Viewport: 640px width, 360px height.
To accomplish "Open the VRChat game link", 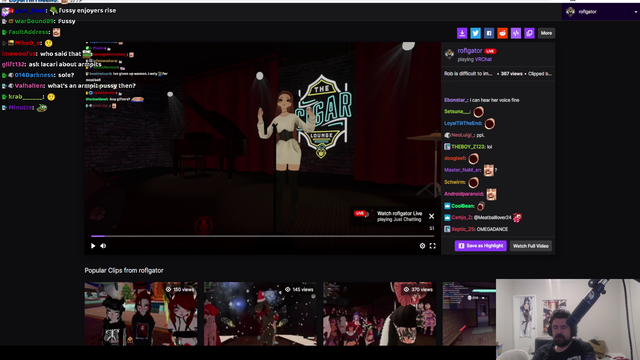I will pos(483,59).
